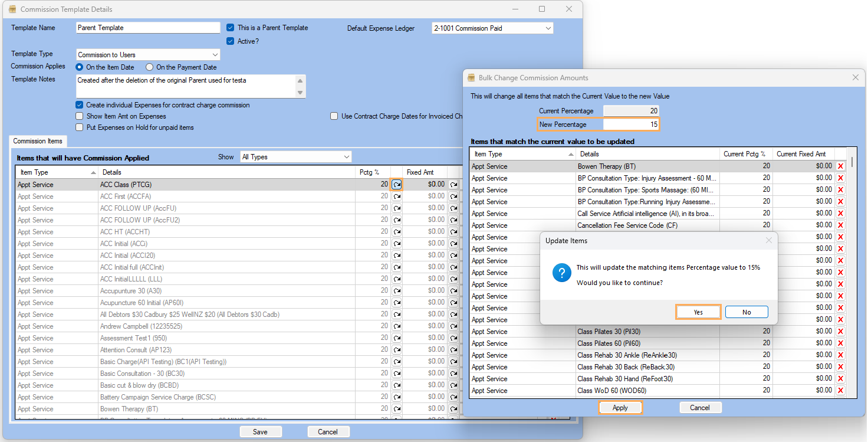868x442 pixels.
Task: Click bulk change icon for ACC Class percentage
Action: [x=397, y=185]
